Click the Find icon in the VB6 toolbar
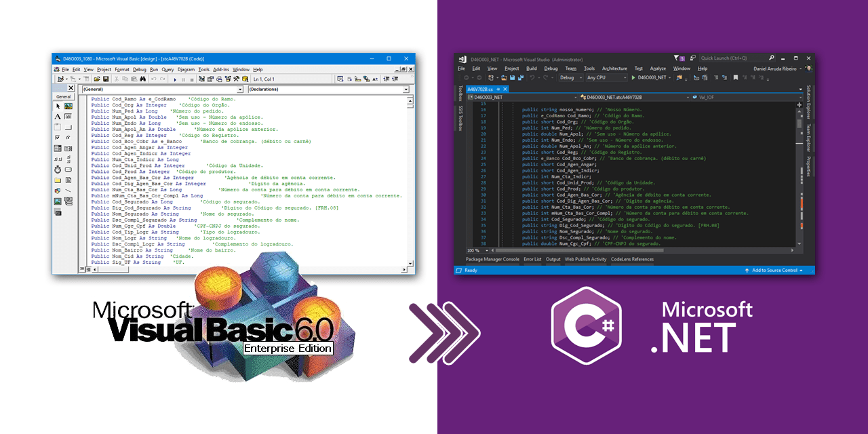 tap(142, 78)
